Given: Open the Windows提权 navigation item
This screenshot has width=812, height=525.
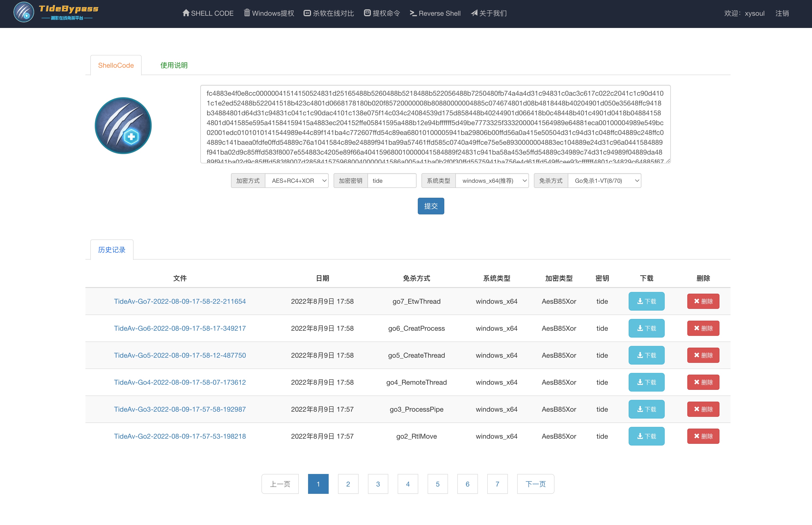Looking at the screenshot, I should coord(269,13).
